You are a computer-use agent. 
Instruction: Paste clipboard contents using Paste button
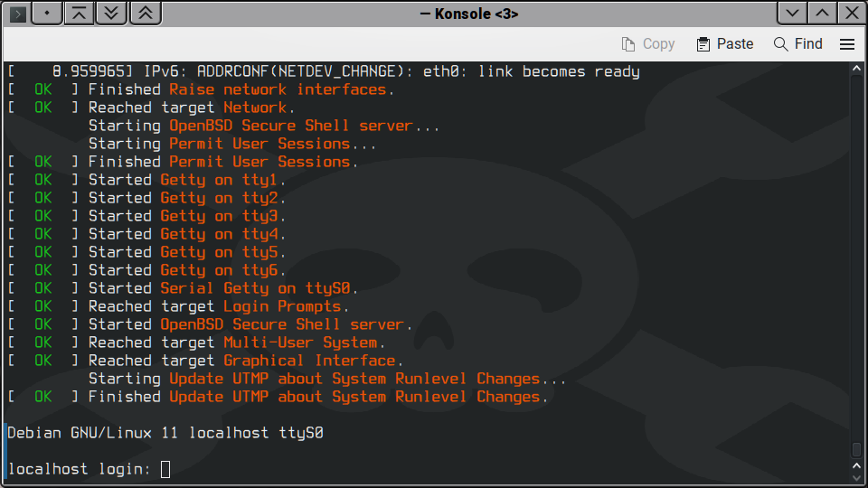[724, 43]
